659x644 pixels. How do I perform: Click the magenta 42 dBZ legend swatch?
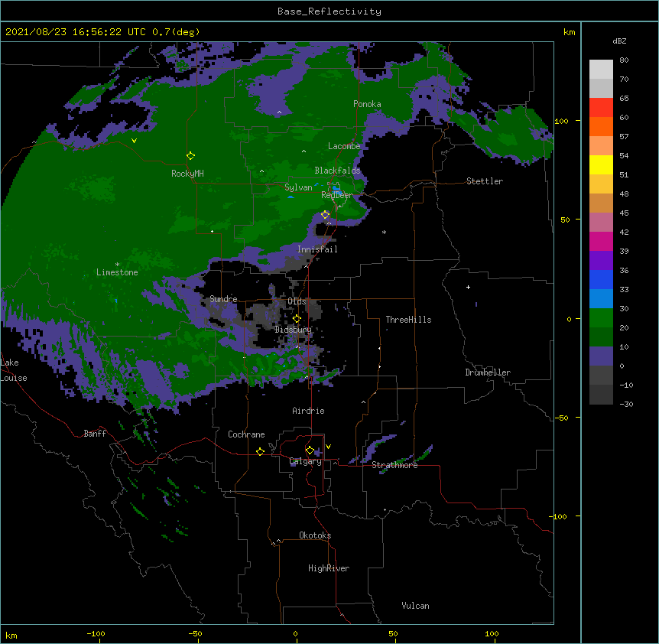601,241
